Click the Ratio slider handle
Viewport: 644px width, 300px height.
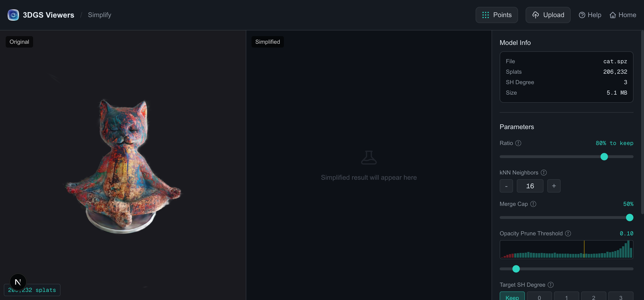604,157
